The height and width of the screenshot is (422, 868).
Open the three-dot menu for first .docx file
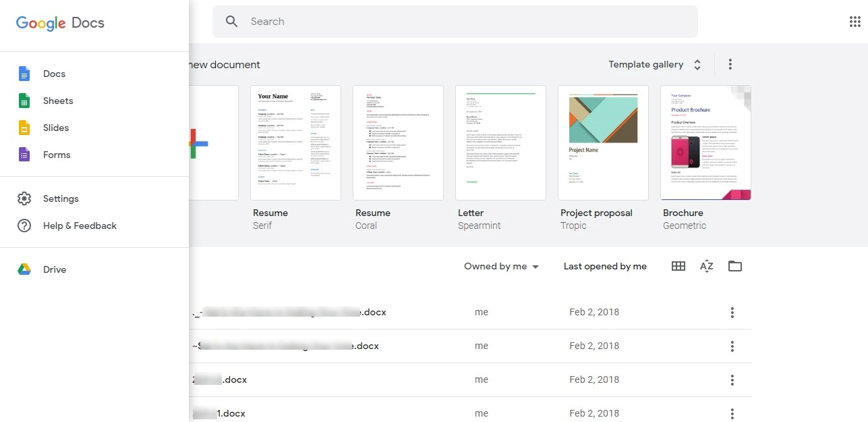[x=732, y=313]
